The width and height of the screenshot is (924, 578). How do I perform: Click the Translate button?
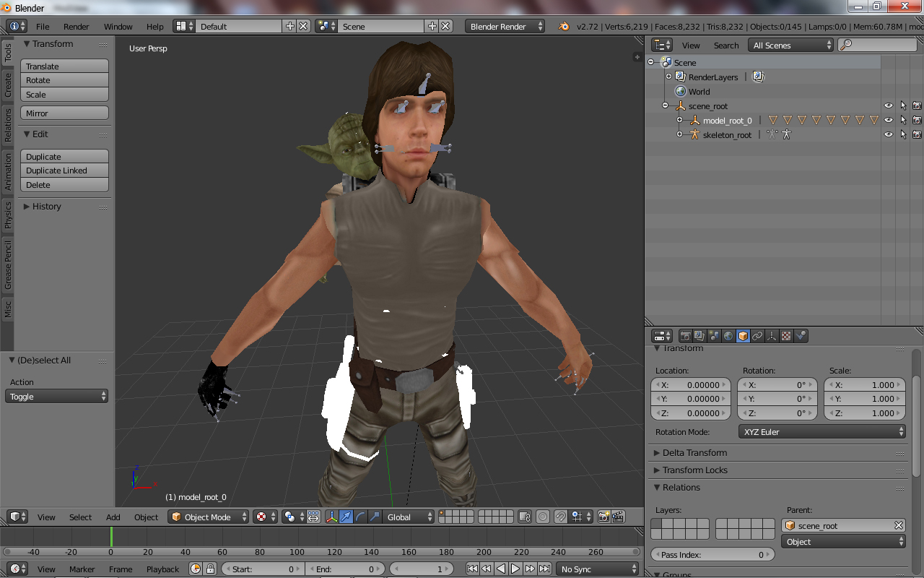64,66
